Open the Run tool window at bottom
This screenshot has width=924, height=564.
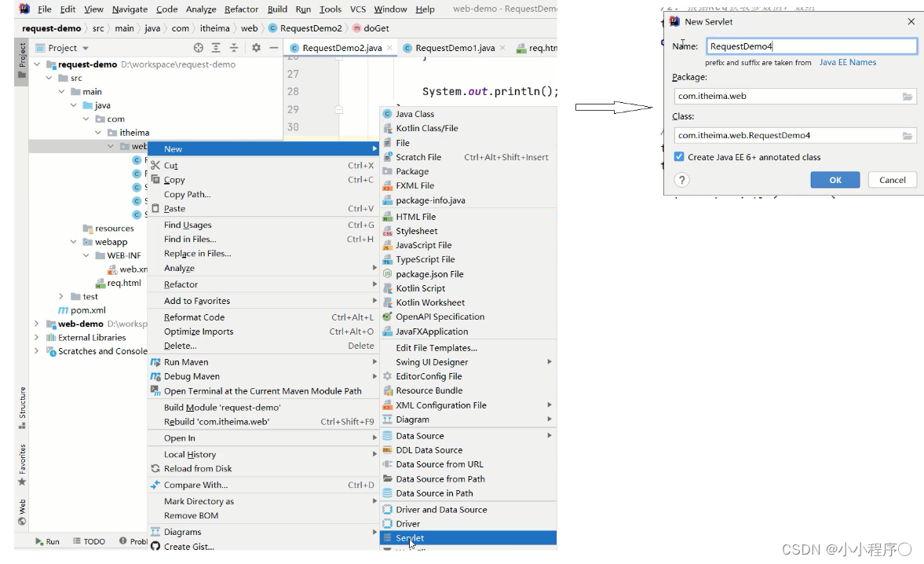point(47,541)
